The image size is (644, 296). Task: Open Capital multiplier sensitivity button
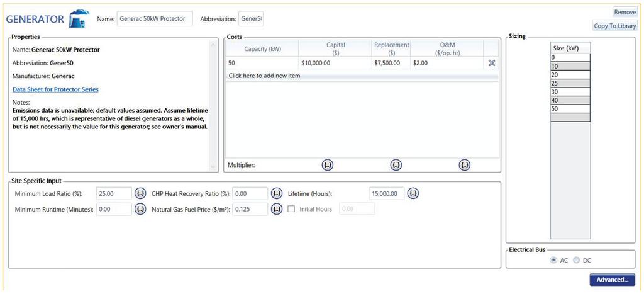point(328,165)
